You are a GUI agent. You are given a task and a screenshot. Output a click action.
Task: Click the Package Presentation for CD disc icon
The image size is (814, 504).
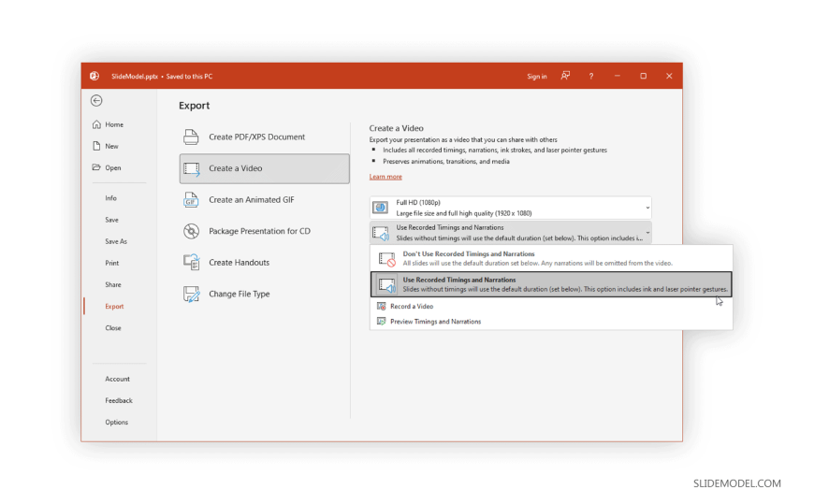coord(191,231)
